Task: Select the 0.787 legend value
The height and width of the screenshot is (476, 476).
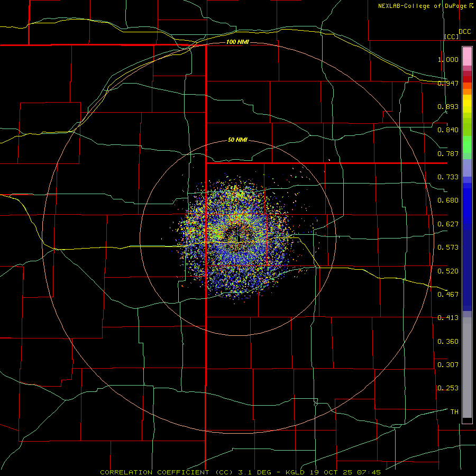Action: pyautogui.click(x=448, y=153)
